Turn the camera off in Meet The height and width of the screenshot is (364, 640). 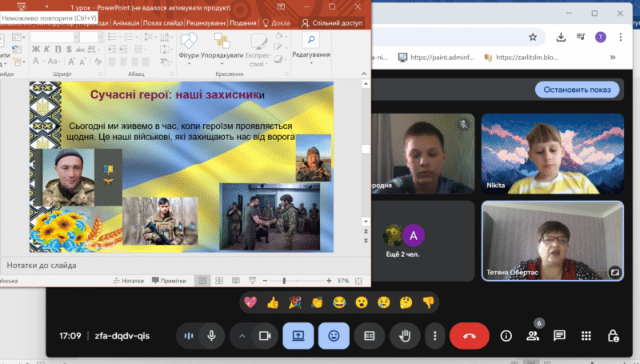pos(262,336)
